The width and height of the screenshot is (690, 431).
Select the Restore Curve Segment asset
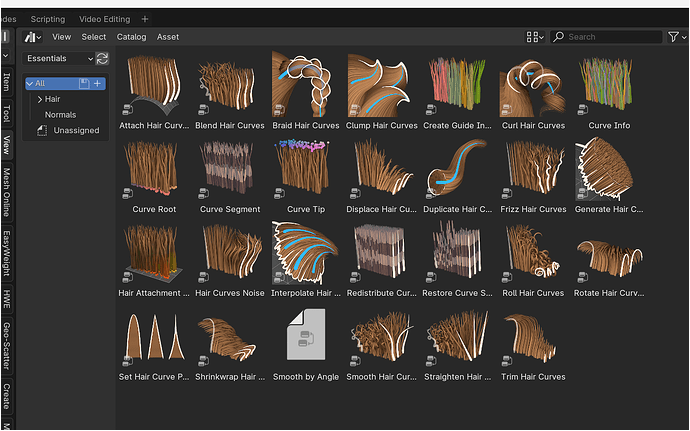tap(457, 259)
